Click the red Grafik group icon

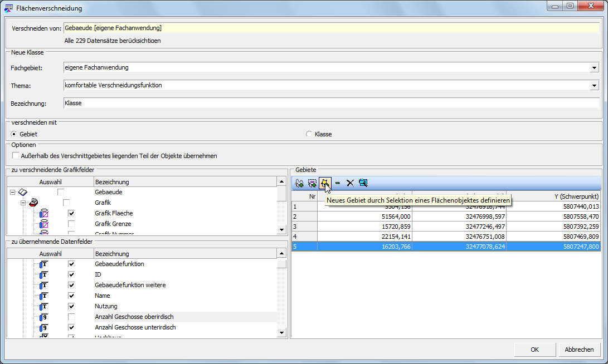pos(34,203)
